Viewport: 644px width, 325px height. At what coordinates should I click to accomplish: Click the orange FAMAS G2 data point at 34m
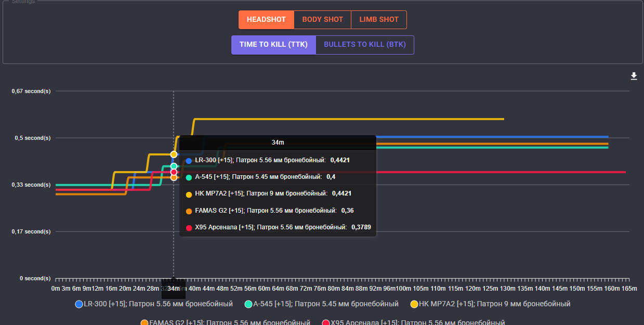point(174,177)
